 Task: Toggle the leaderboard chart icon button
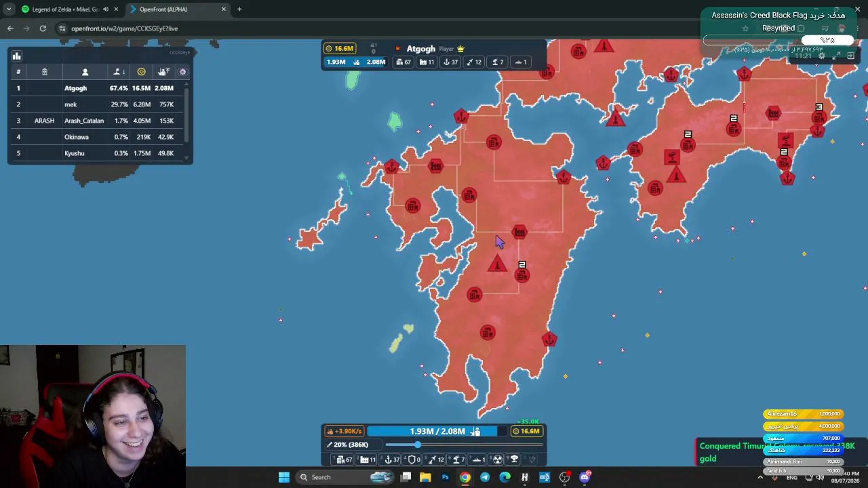tap(16, 56)
